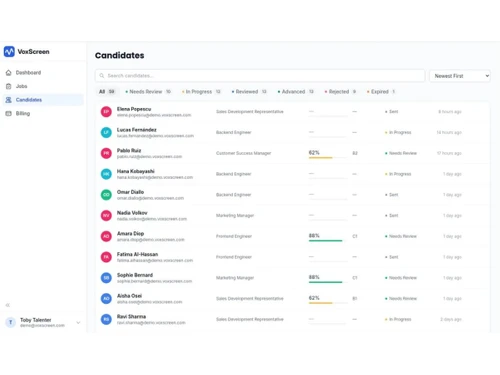This screenshot has width=500, height=375.
Task: Click Fatima Al-Hassan's name
Action: tap(137, 254)
